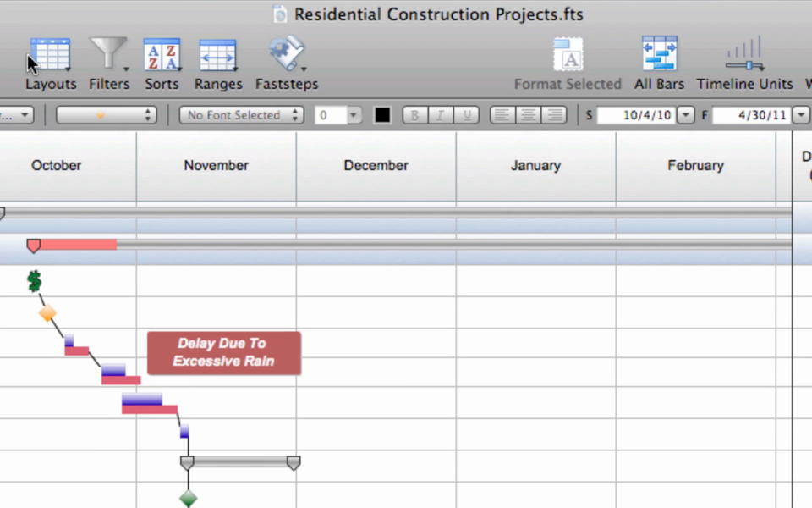
Task: Select the gray summary bar in November
Action: pyautogui.click(x=240, y=462)
